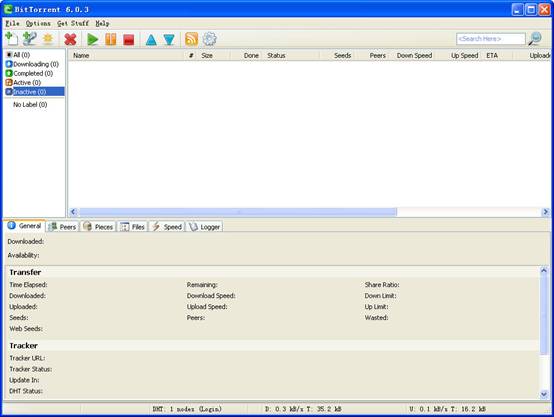This screenshot has height=417, width=554.
Task: Sort by the ETA column header
Action: pos(497,55)
